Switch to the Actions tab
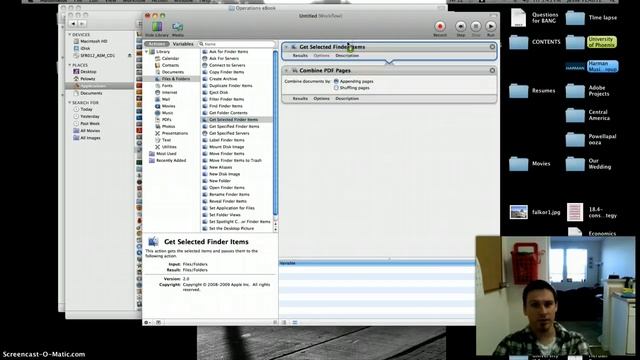 click(157, 44)
